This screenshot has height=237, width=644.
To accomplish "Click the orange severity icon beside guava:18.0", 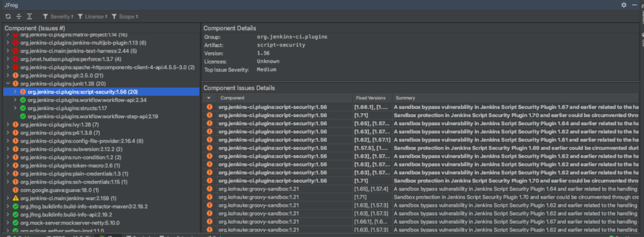I will [16, 190].
